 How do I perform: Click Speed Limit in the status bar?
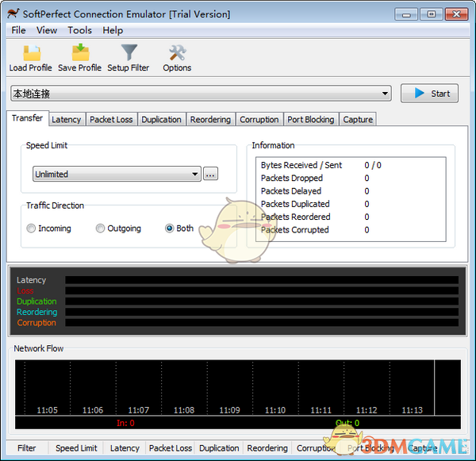[x=76, y=448]
